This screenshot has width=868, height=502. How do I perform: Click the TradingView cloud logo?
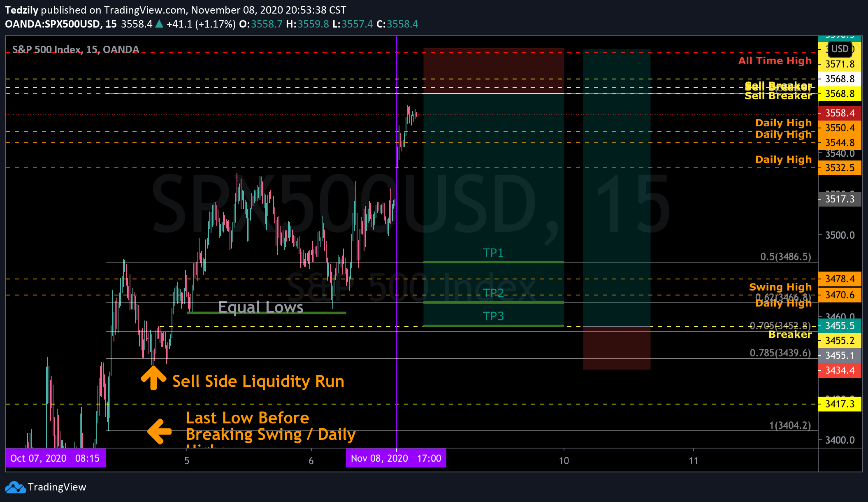click(x=15, y=487)
